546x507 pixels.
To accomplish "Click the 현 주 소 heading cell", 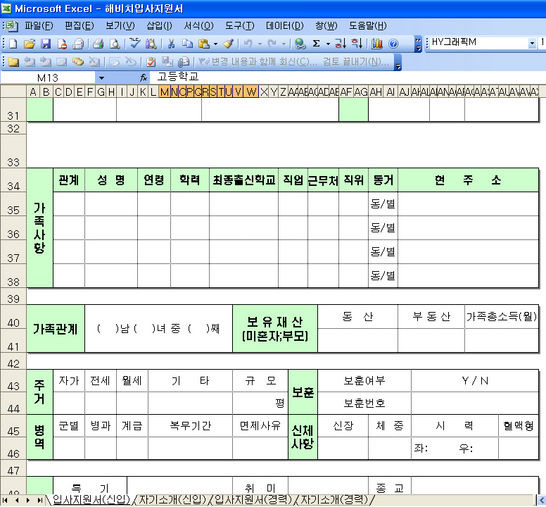I will pos(468,180).
